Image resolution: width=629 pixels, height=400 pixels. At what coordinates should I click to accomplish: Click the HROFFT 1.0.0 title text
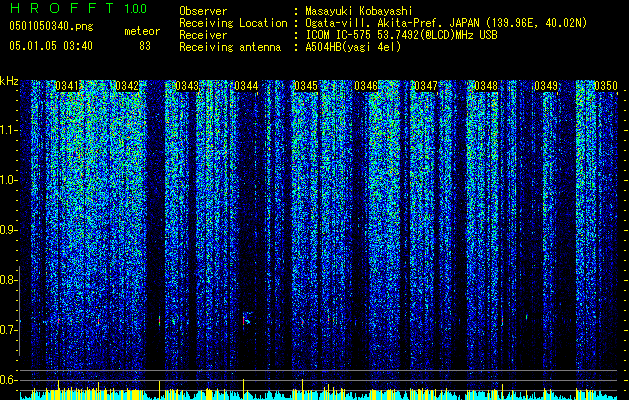[x=78, y=8]
